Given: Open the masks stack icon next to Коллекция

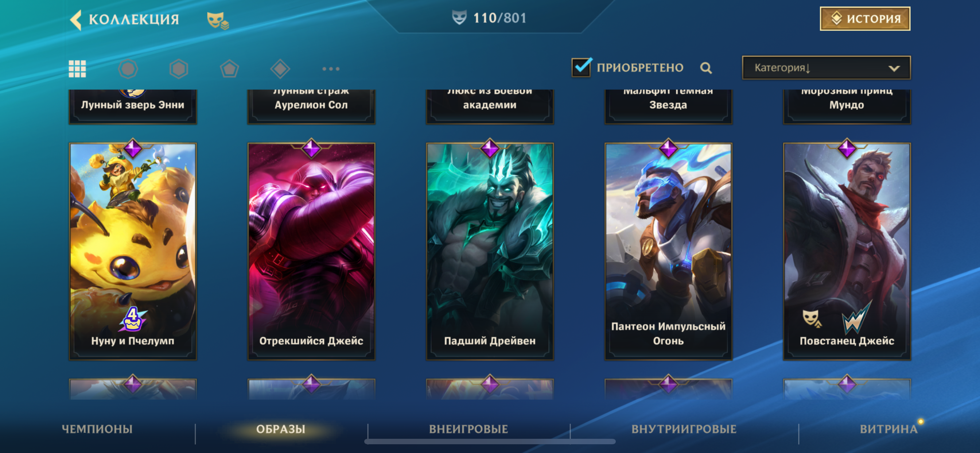Looking at the screenshot, I should point(218,20).
